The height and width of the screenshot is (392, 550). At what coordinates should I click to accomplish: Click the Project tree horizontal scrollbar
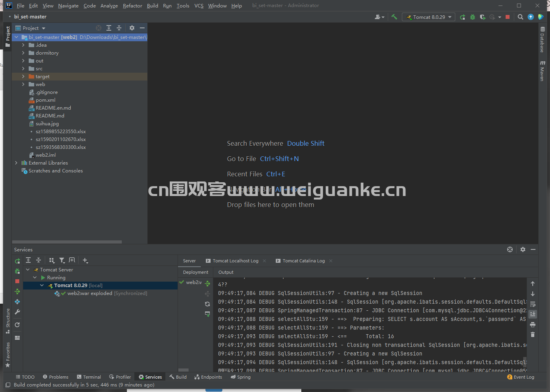coord(67,242)
